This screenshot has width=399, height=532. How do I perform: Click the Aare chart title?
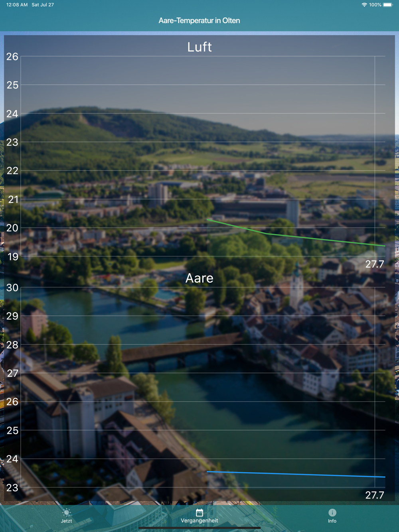[199, 278]
